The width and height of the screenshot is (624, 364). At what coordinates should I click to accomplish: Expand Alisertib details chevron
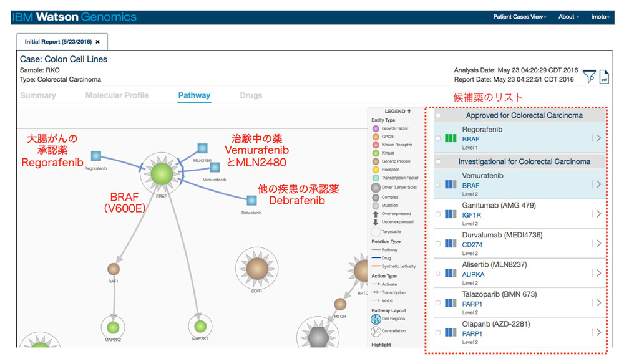(598, 273)
